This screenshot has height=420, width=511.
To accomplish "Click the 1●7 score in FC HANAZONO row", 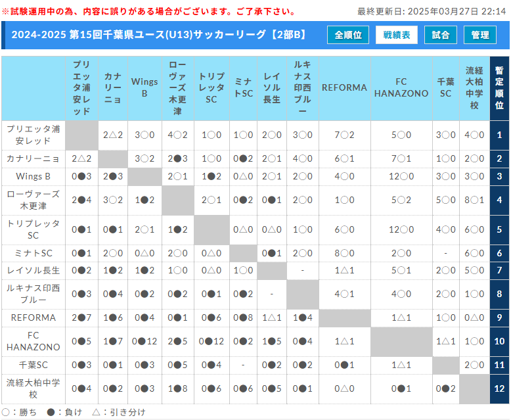I will pos(113,341).
